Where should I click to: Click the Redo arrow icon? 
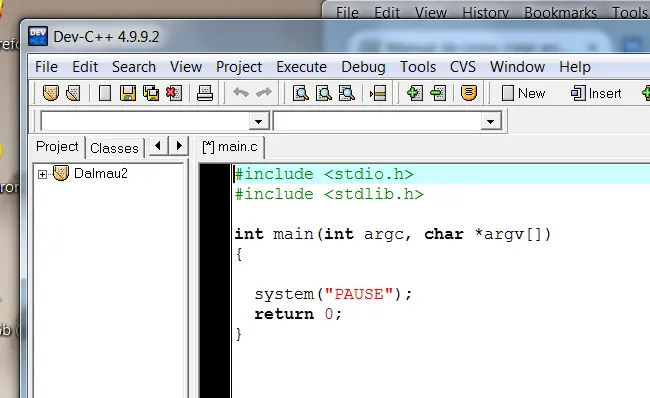[x=264, y=92]
